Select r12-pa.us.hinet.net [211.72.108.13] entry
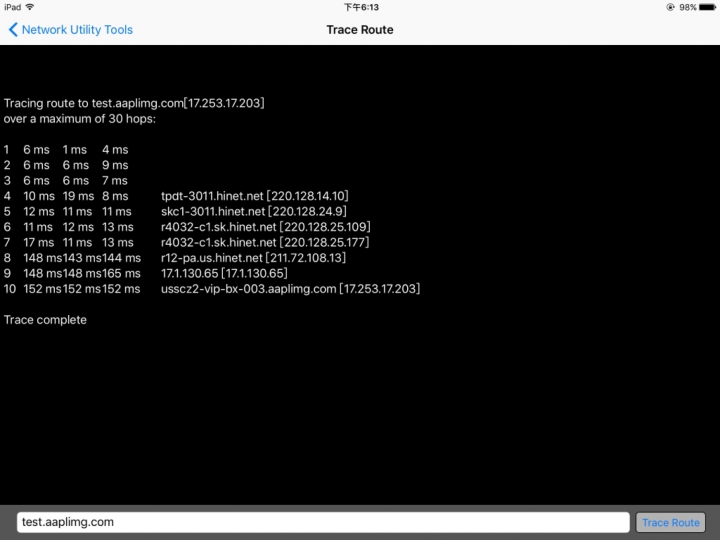Image resolution: width=720 pixels, height=540 pixels. (253, 258)
